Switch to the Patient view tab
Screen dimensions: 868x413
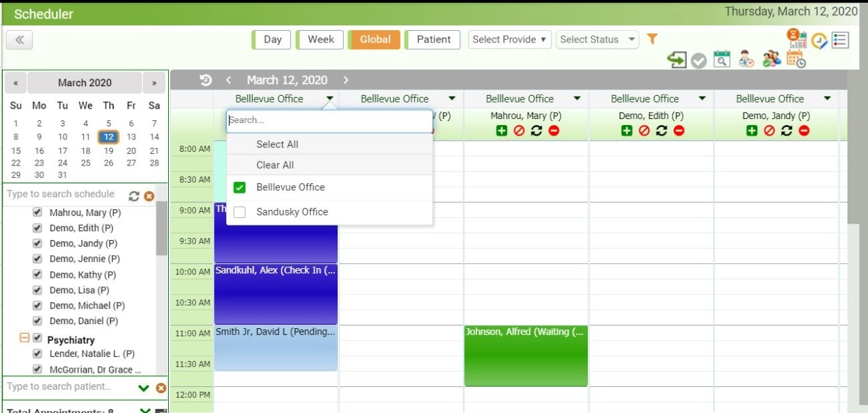(433, 39)
